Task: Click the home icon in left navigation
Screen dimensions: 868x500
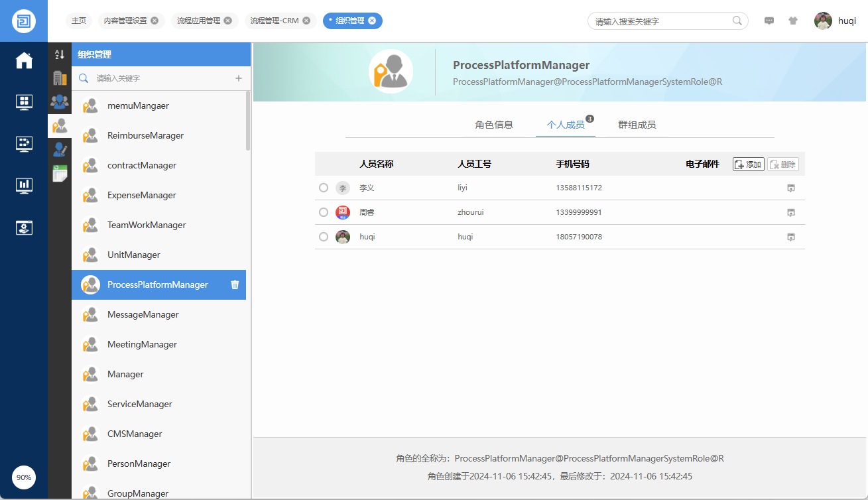Action: (x=24, y=60)
